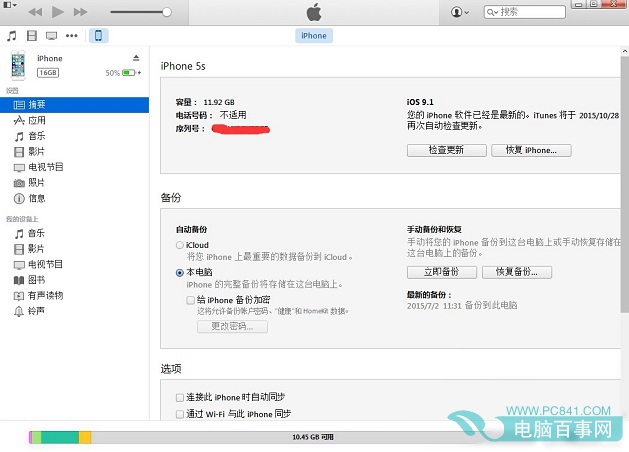
Task: Click the 恢复 iPhone... button
Action: [531, 150]
